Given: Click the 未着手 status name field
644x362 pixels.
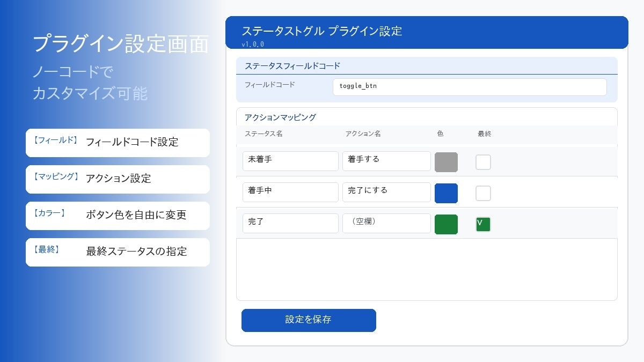Looking at the screenshot, I should point(290,161).
